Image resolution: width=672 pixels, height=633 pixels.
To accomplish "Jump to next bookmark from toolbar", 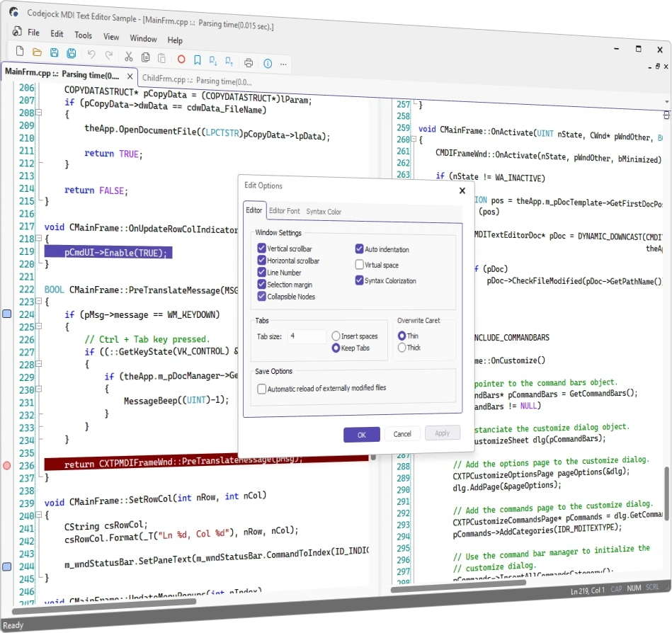I will coord(213,61).
